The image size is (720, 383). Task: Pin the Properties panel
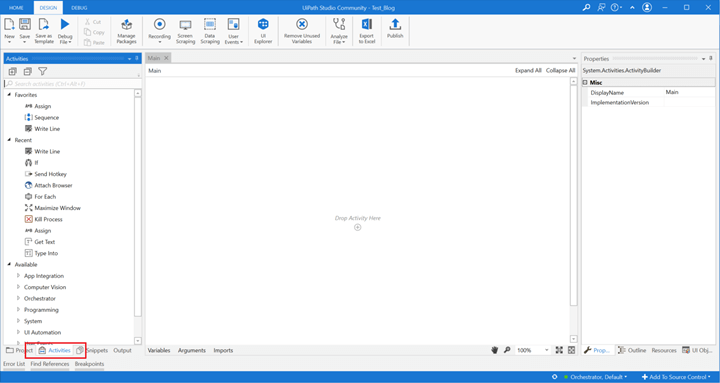711,58
